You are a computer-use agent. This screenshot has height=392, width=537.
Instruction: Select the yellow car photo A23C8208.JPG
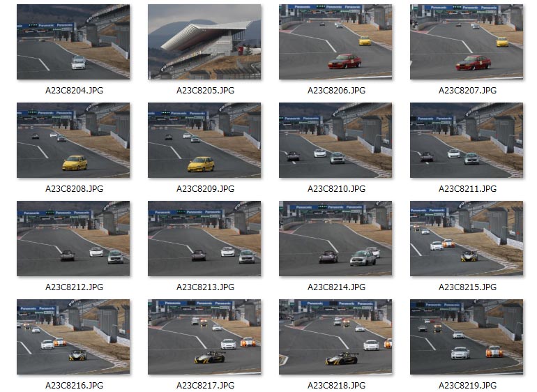tap(73, 140)
